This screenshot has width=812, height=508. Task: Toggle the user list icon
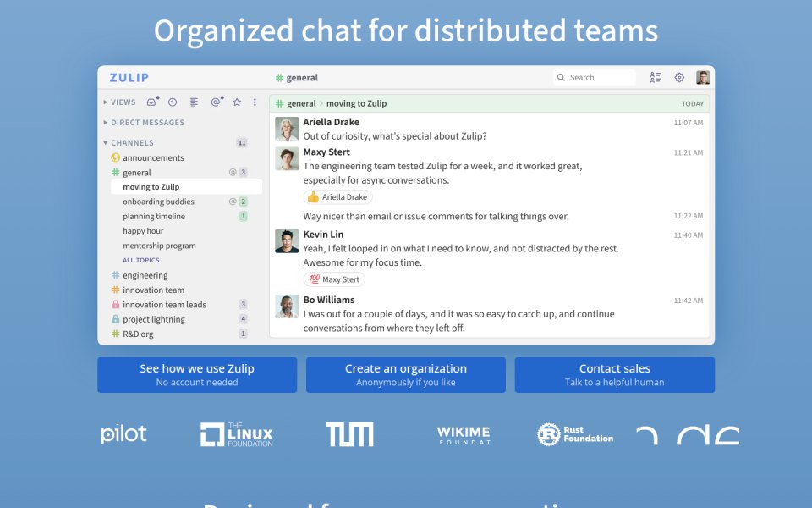656,77
